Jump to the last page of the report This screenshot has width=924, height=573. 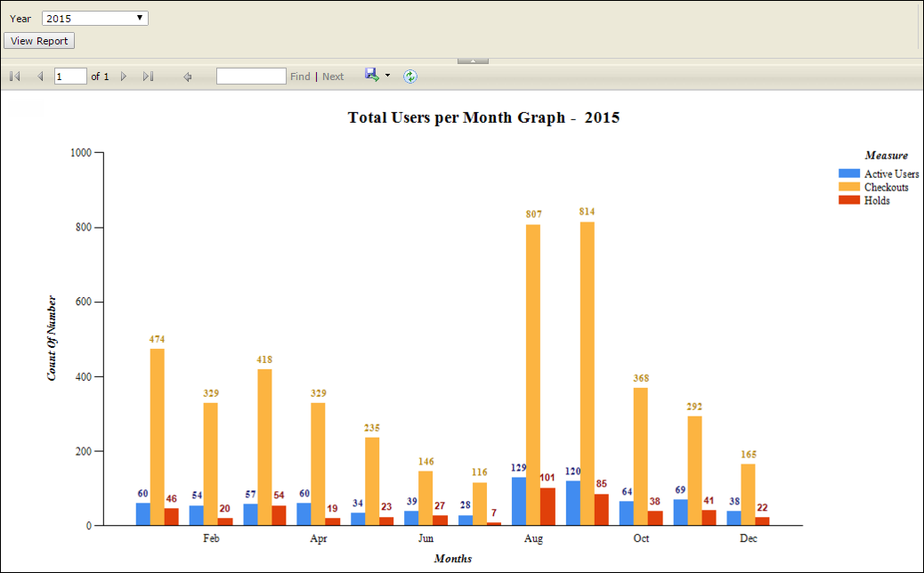[x=148, y=76]
